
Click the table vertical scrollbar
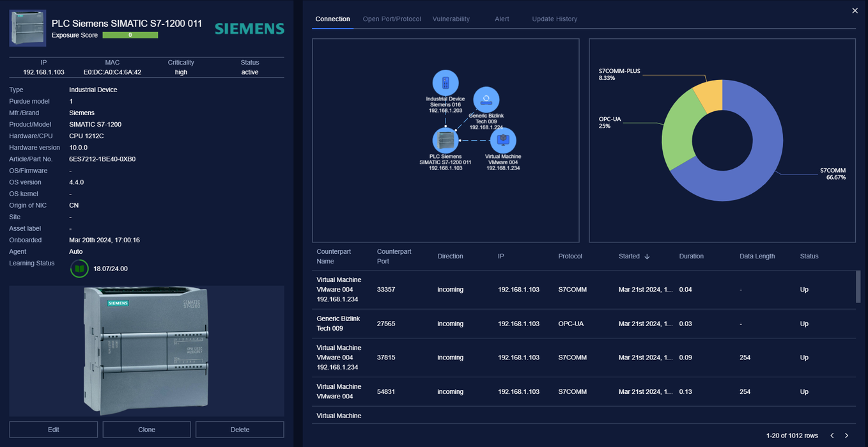pos(858,286)
